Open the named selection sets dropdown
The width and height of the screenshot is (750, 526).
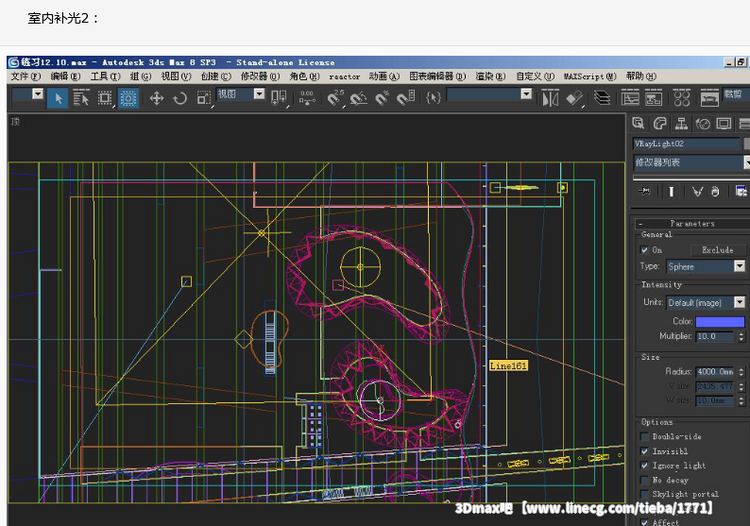[489, 94]
